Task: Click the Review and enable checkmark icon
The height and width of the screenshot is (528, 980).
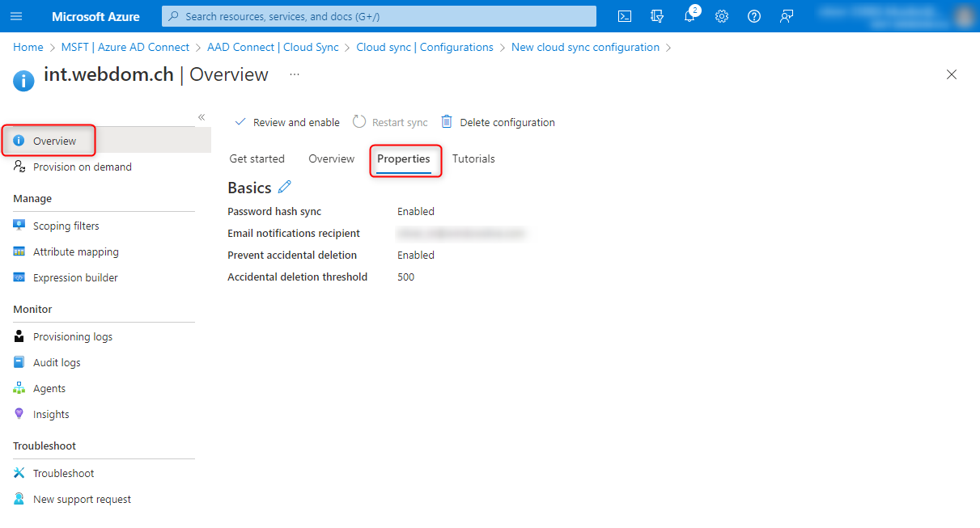Action: [240, 122]
